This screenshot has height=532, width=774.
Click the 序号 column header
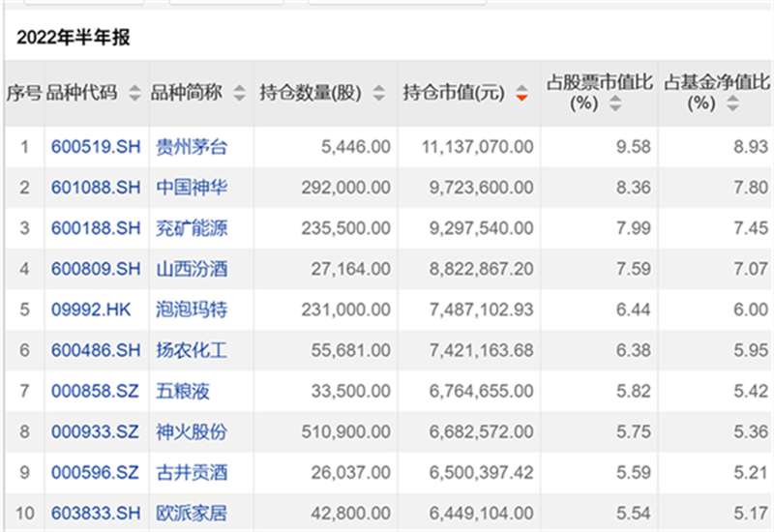click(23, 94)
